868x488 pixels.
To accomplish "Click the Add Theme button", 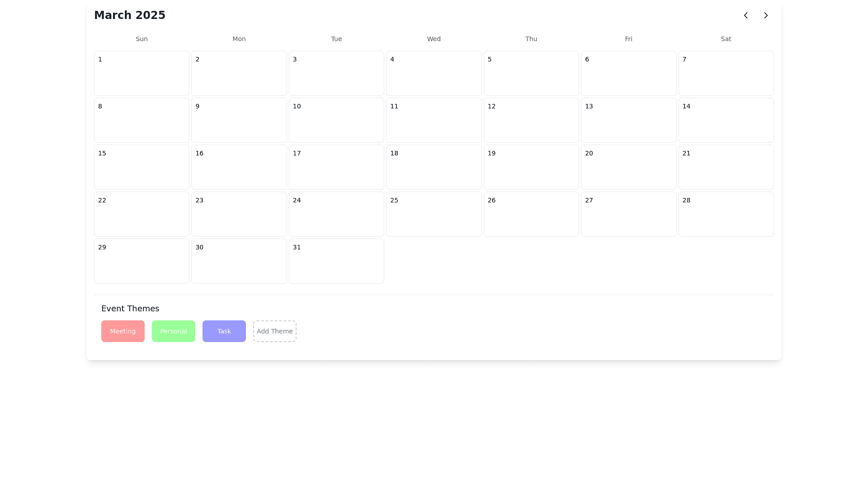I will point(274,331).
